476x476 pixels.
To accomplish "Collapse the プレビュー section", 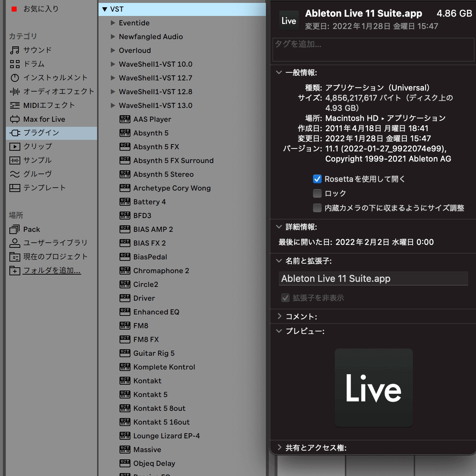I will pyautogui.click(x=279, y=331).
